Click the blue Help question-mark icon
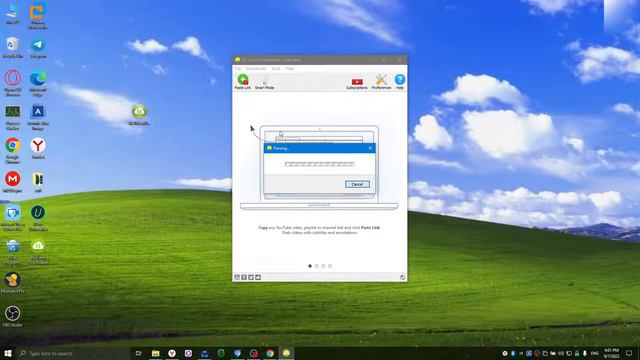Viewport: 640px width, 360px height. tap(400, 82)
